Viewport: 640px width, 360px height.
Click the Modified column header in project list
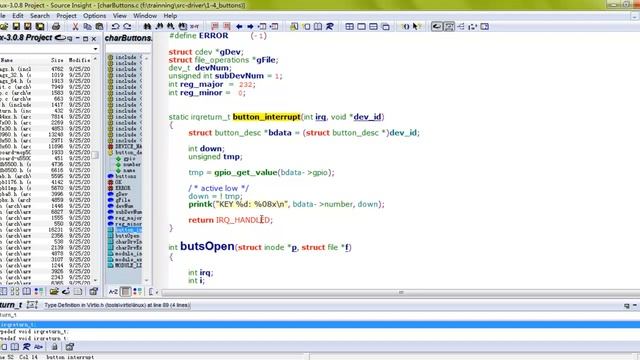click(x=79, y=60)
